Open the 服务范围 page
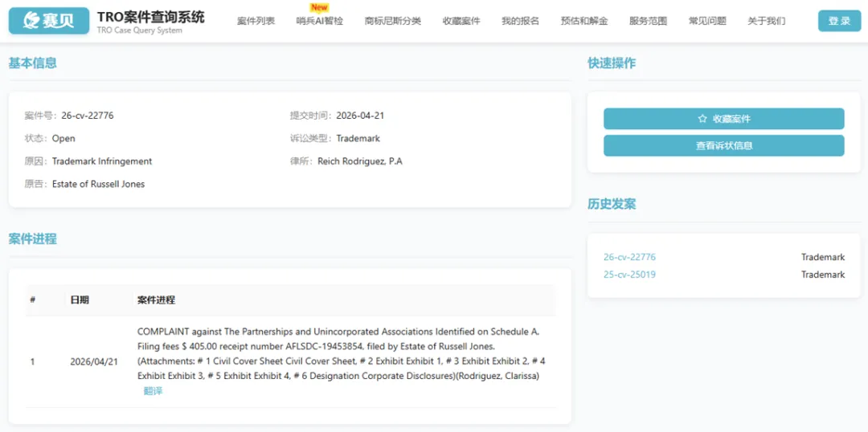The width and height of the screenshot is (868, 432). tap(648, 21)
